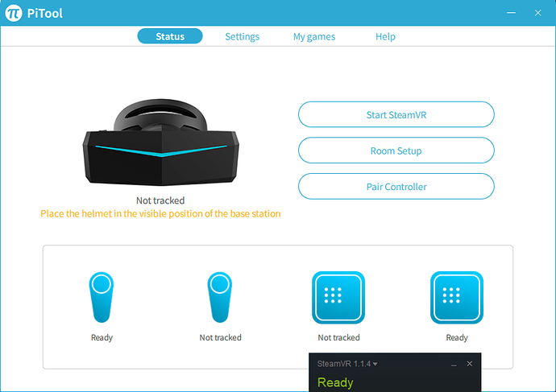
Task: Minimize the PiTool window
Action: pyautogui.click(x=511, y=13)
